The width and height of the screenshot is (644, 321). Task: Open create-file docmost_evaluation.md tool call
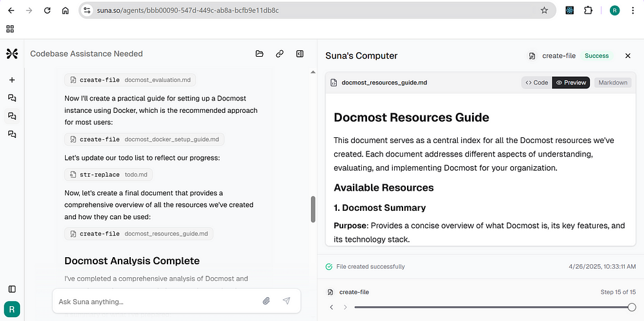coord(130,80)
